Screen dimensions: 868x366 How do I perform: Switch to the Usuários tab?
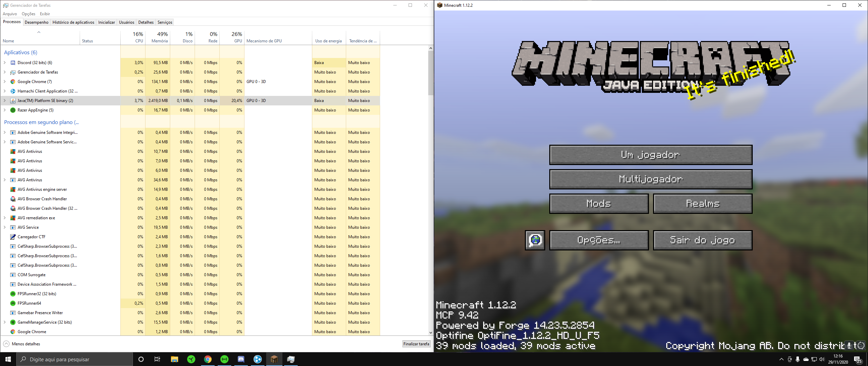click(126, 22)
